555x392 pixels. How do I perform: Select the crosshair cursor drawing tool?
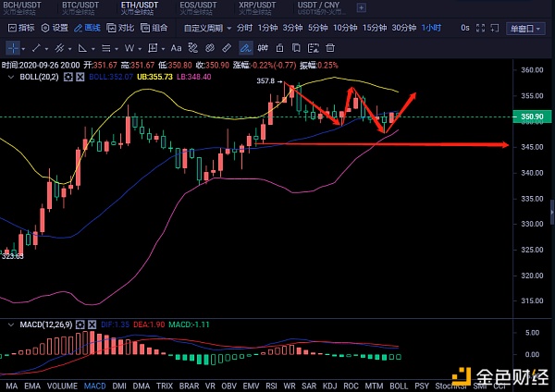pyautogui.click(x=13, y=48)
